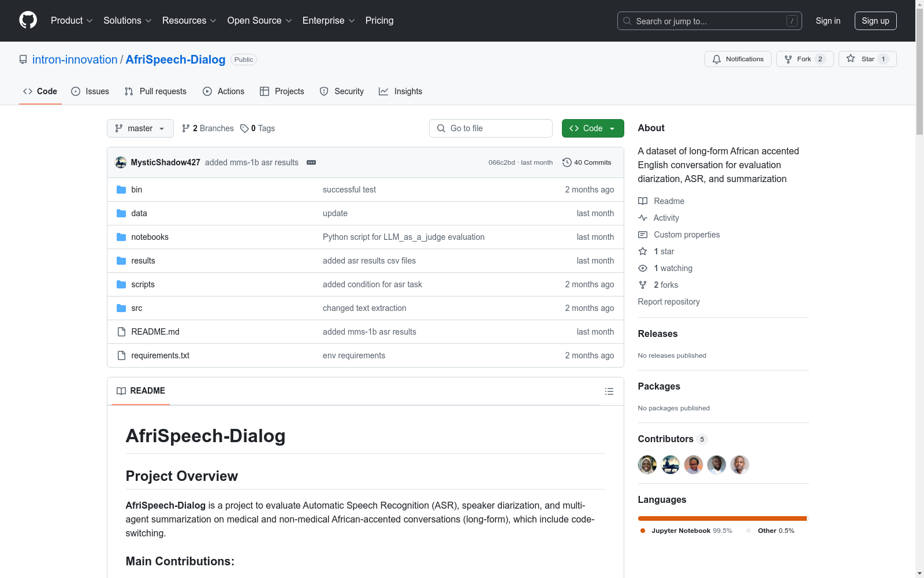Open README outline list icon
The height and width of the screenshot is (578, 924).
pos(609,391)
